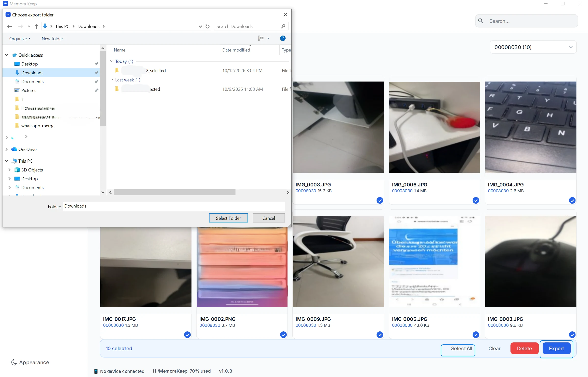Open the 00008030 (10) device dropdown
This screenshot has width=588, height=377.
(533, 47)
